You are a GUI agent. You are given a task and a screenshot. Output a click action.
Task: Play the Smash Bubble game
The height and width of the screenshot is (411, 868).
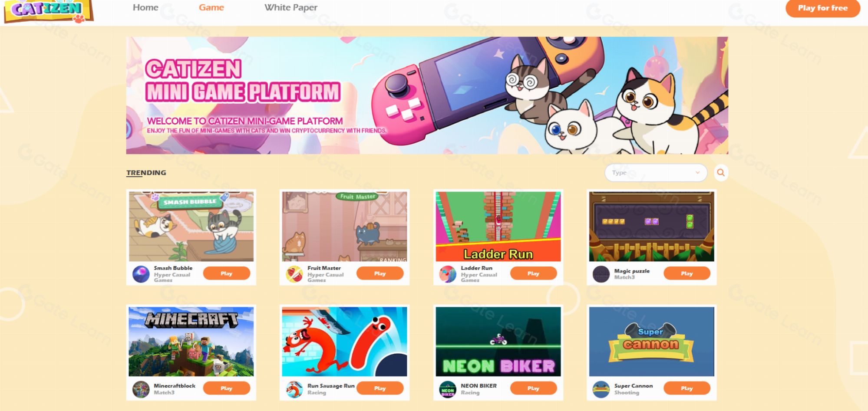coord(227,273)
